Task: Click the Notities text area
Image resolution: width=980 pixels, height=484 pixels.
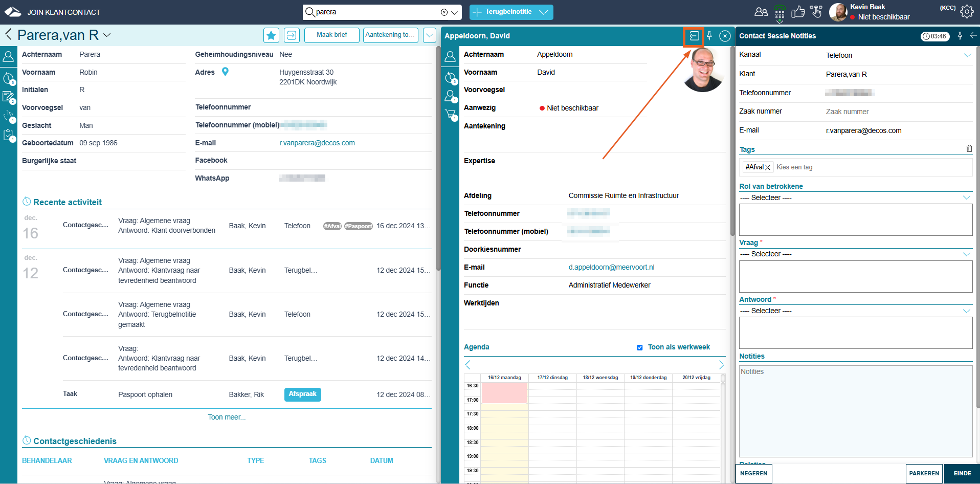Action: (856, 411)
